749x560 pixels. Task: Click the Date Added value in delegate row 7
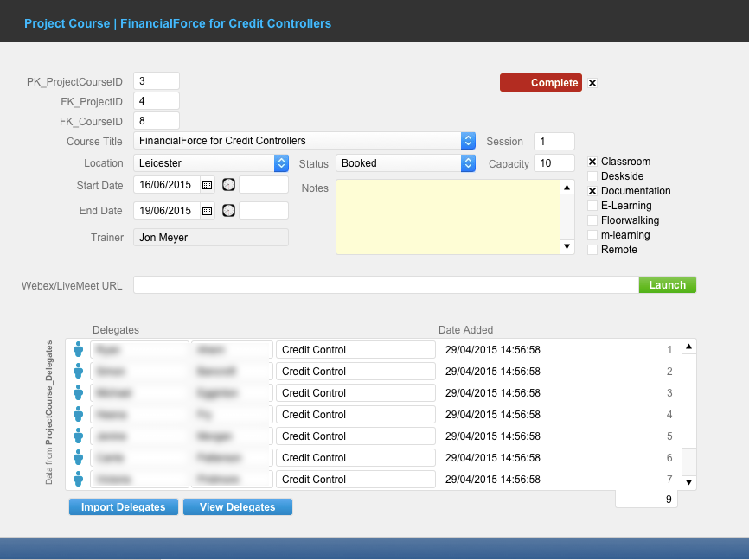pyautogui.click(x=492, y=480)
